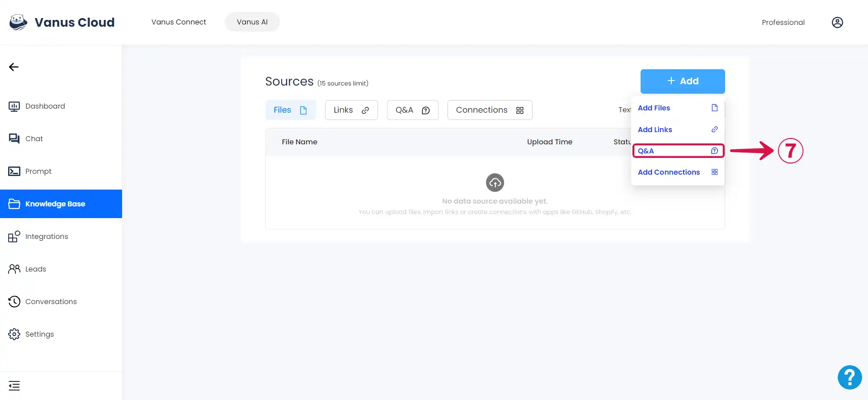
Task: Click the Vanus Cloud brand name
Action: [x=75, y=22]
